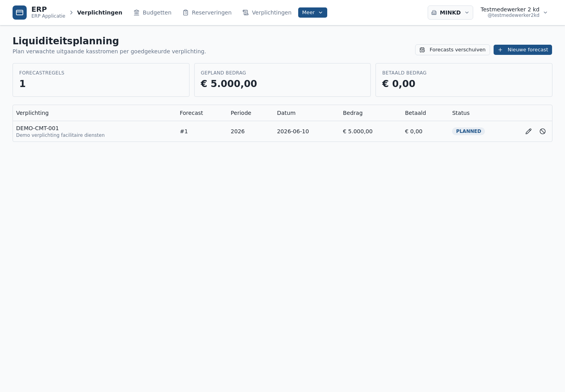The image size is (565, 392).
Task: Click the forecast number #1 cell
Action: pyautogui.click(x=184, y=131)
